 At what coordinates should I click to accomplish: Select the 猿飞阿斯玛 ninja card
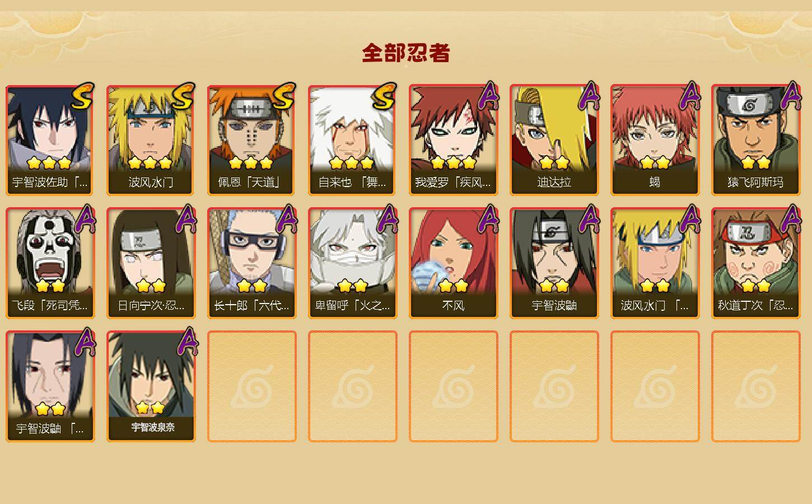[755, 140]
